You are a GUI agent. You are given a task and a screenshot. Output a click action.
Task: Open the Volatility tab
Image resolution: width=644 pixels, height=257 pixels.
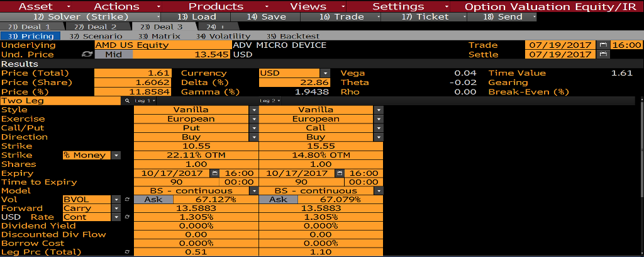coord(223,36)
